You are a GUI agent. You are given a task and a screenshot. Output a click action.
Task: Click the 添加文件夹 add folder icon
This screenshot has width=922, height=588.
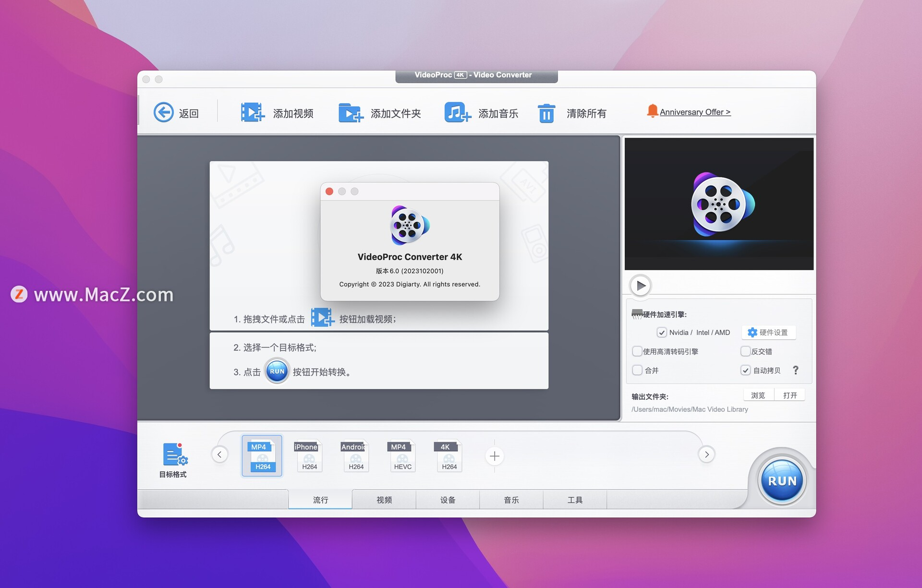pyautogui.click(x=351, y=113)
